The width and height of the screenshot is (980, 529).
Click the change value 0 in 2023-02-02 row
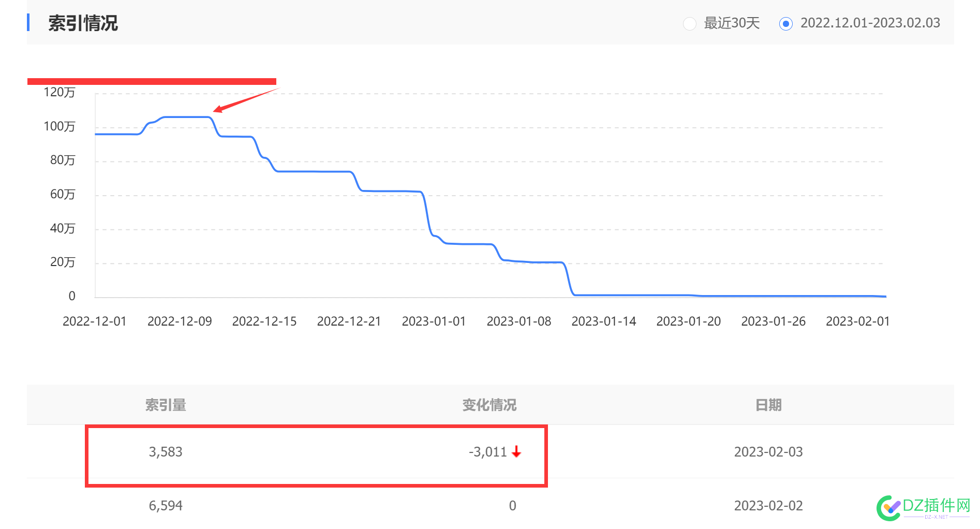(512, 506)
